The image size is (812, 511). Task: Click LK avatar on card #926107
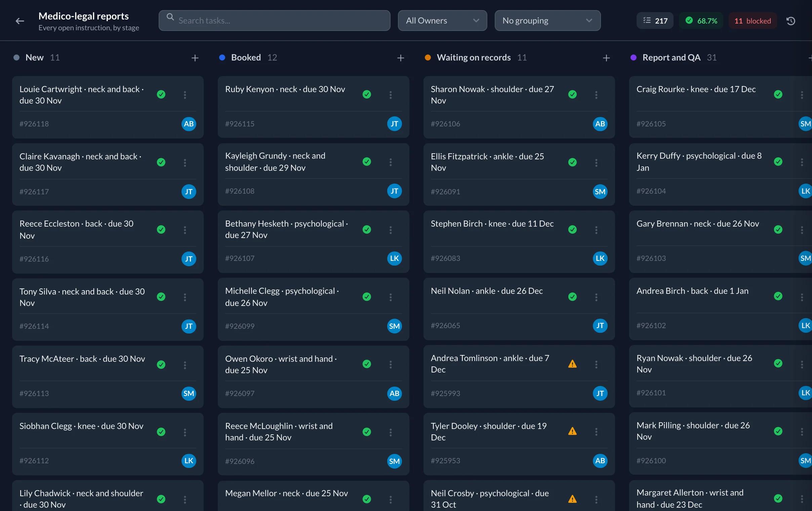[395, 259]
